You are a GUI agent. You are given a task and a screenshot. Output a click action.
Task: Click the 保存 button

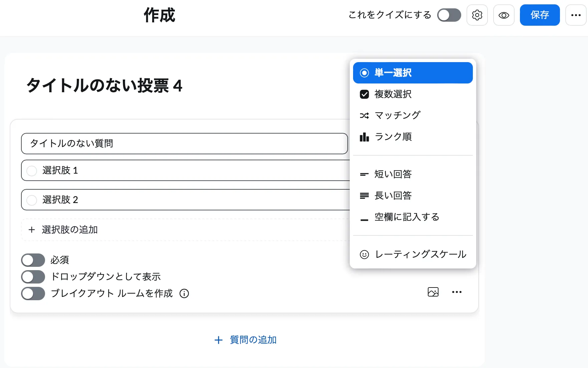pos(540,15)
